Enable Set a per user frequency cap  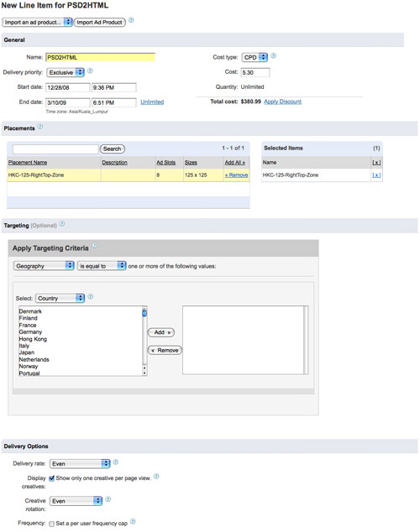(51, 524)
